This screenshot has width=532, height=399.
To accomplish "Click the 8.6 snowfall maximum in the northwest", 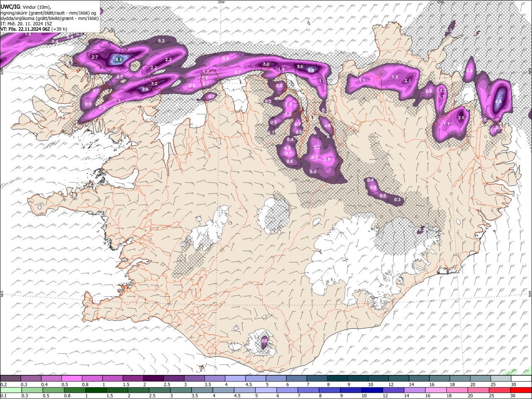I will 119,60.
